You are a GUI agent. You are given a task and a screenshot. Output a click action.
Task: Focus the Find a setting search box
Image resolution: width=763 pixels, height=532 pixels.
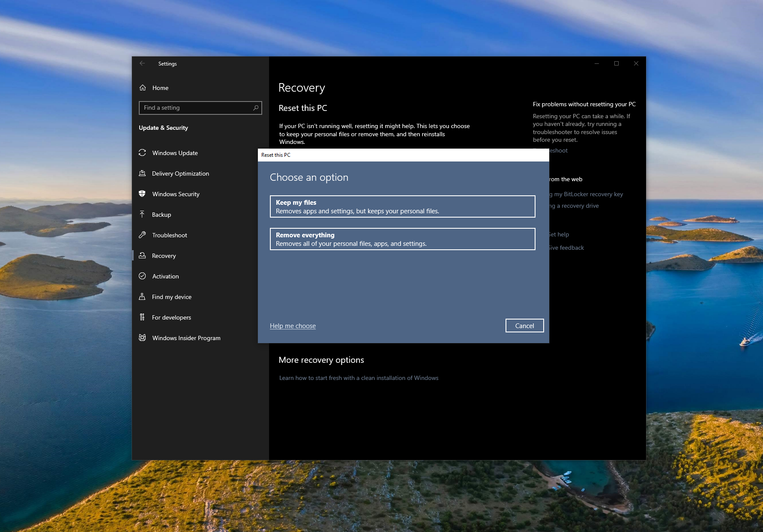pyautogui.click(x=200, y=108)
